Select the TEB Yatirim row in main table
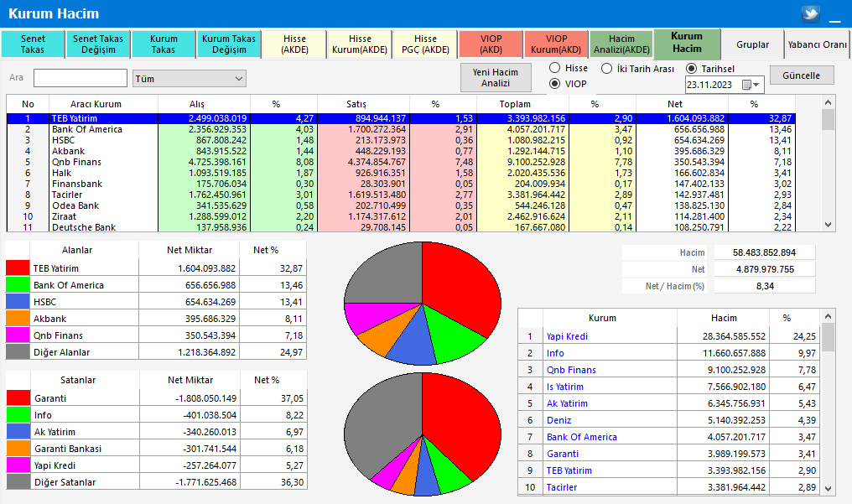The image size is (852, 504). point(401,118)
